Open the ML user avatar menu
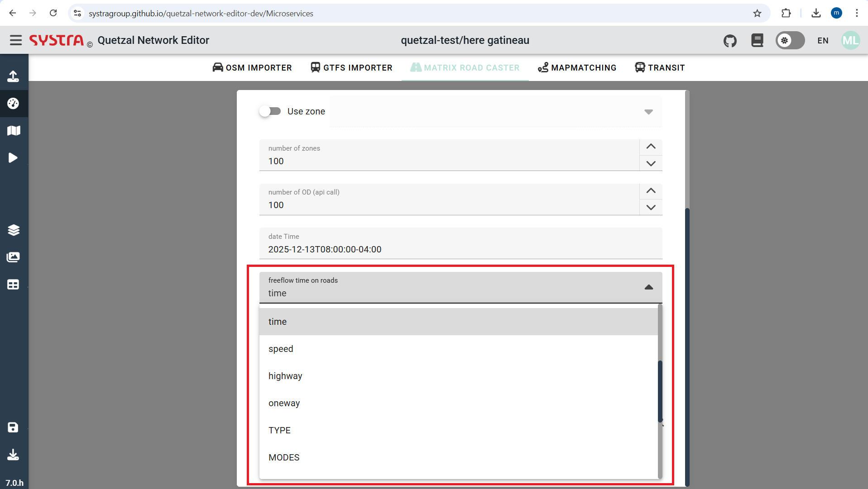Viewport: 868px width, 489px height. (x=850, y=40)
